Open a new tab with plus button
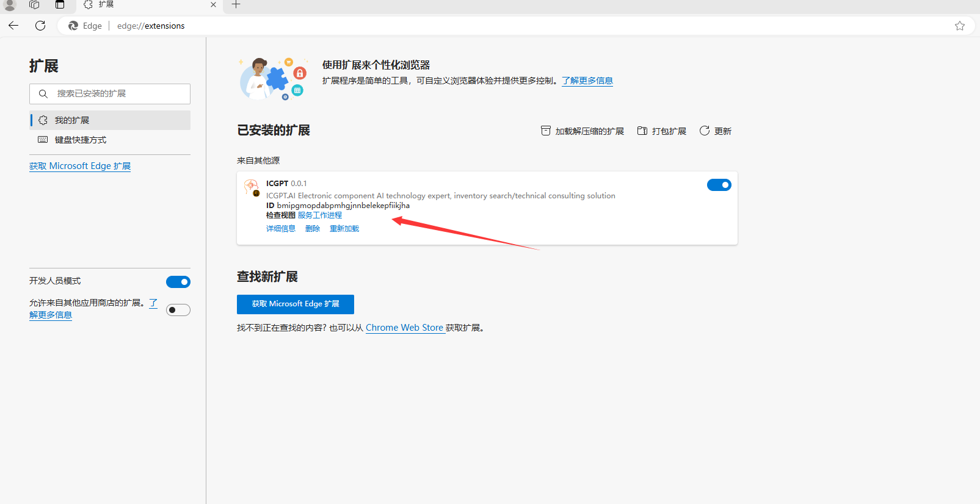The image size is (980, 504). 236,5
